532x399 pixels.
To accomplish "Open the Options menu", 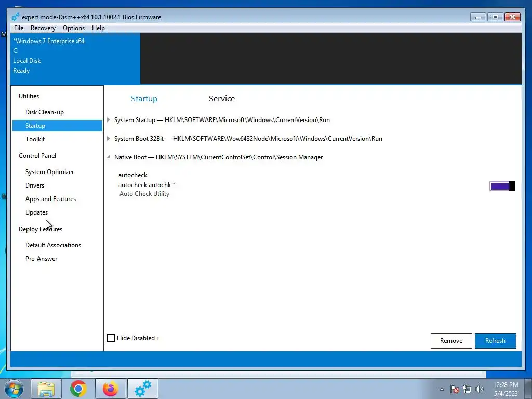I will (74, 28).
